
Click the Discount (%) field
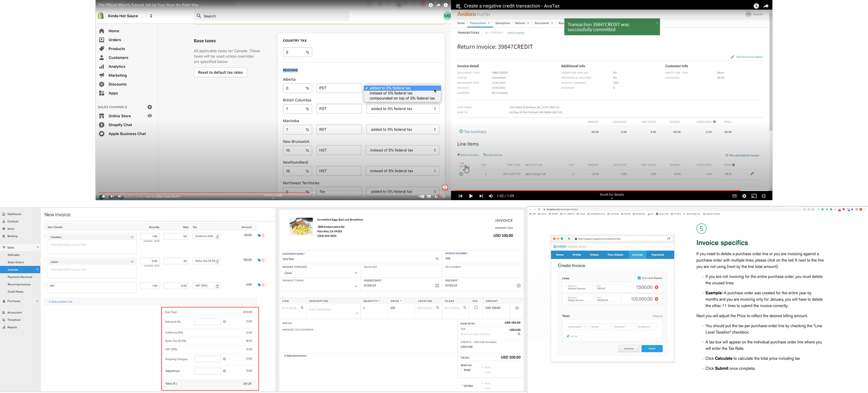click(207, 322)
